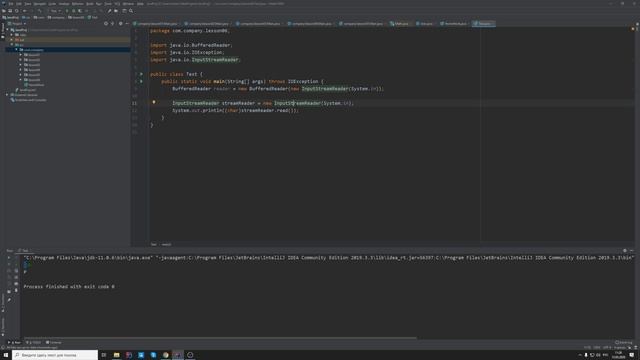Image resolution: width=640 pixels, height=360 pixels.
Task: Click the Debug bug icon in toolbar
Action: pyautogui.click(x=73, y=11)
